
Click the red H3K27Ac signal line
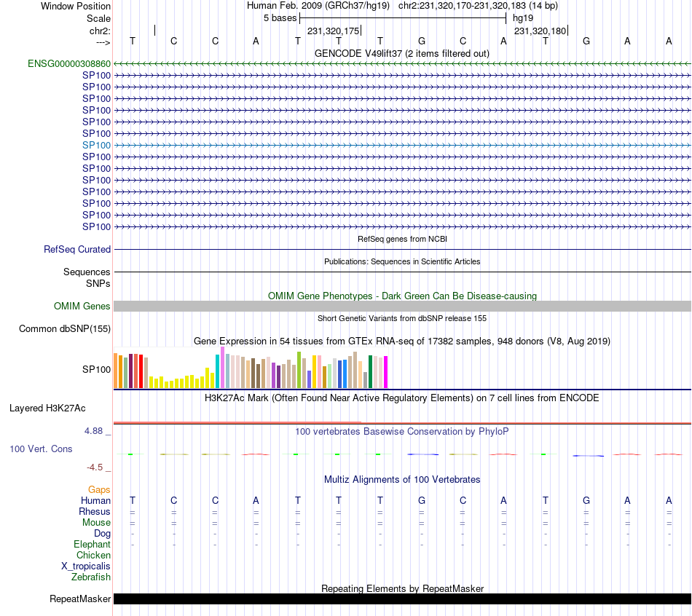[x=402, y=423]
